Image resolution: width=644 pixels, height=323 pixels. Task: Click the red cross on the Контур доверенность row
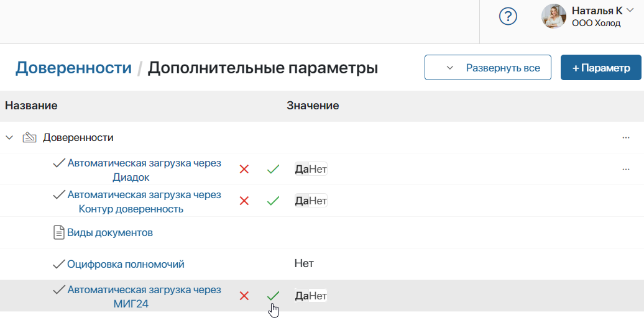click(x=244, y=201)
